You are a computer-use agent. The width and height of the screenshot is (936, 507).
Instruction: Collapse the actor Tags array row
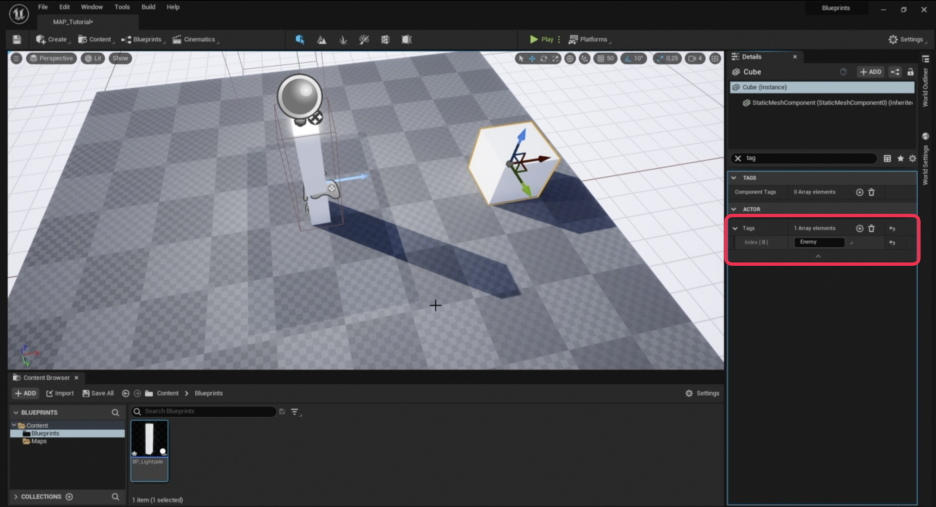coord(735,228)
